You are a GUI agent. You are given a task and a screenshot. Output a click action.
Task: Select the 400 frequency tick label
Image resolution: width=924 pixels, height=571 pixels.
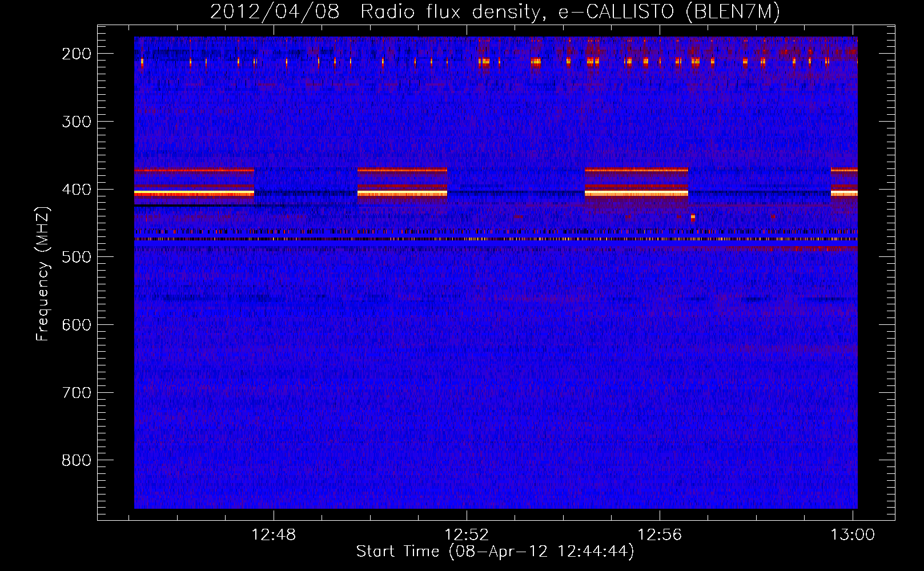pyautogui.click(x=77, y=190)
